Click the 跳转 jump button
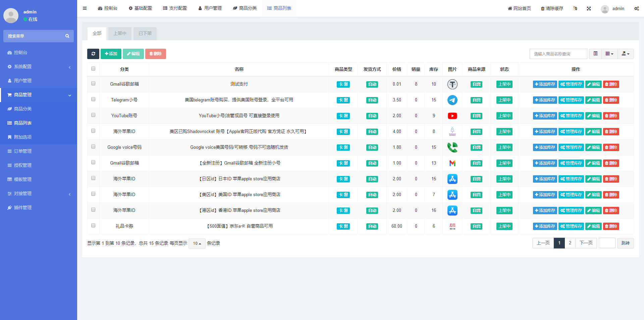The image size is (644, 320). (626, 243)
